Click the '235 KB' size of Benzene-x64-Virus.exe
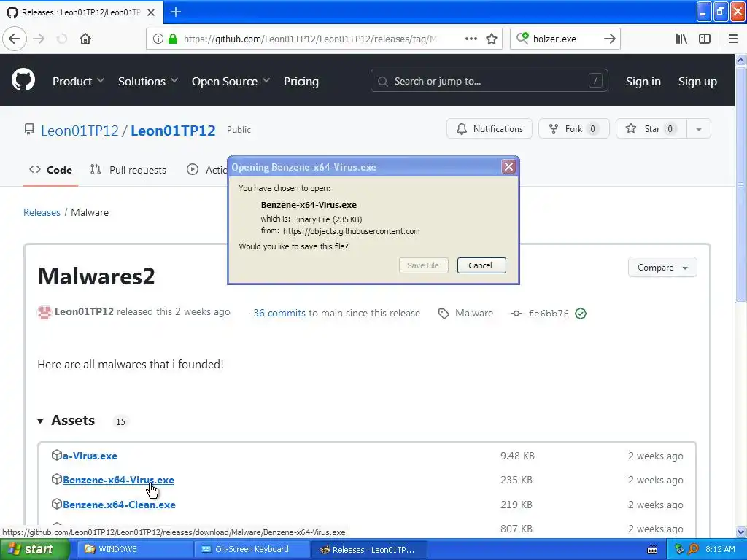The height and width of the screenshot is (560, 747). [x=516, y=480]
